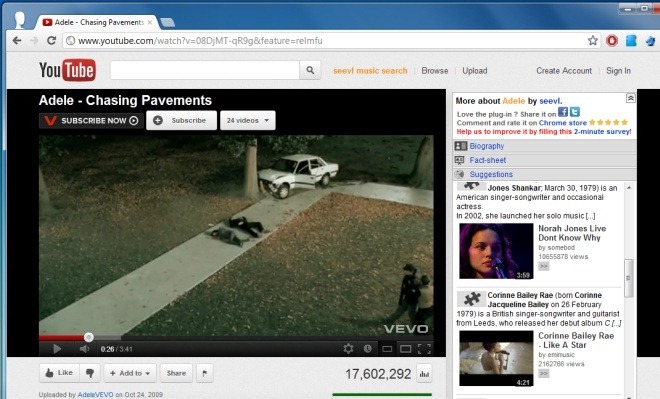This screenshot has width=660, height=399.
Task: Show video statistics bar chart icon
Action: (x=424, y=374)
